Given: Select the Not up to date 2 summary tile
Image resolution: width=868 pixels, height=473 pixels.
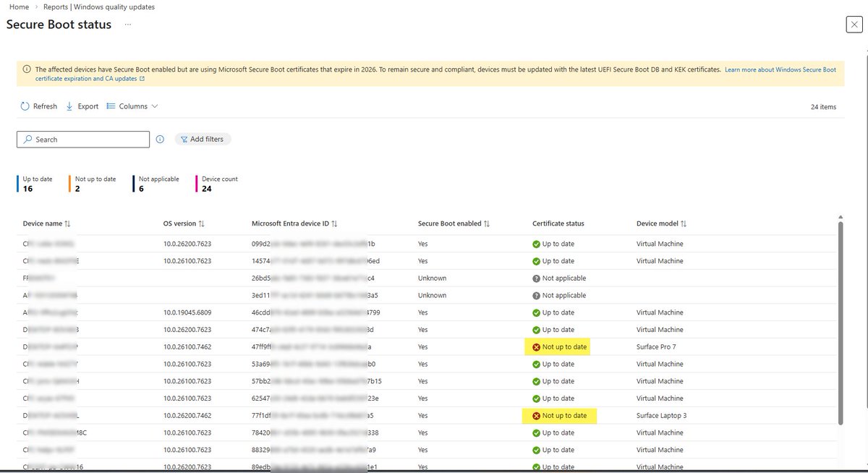Looking at the screenshot, I should (93, 184).
